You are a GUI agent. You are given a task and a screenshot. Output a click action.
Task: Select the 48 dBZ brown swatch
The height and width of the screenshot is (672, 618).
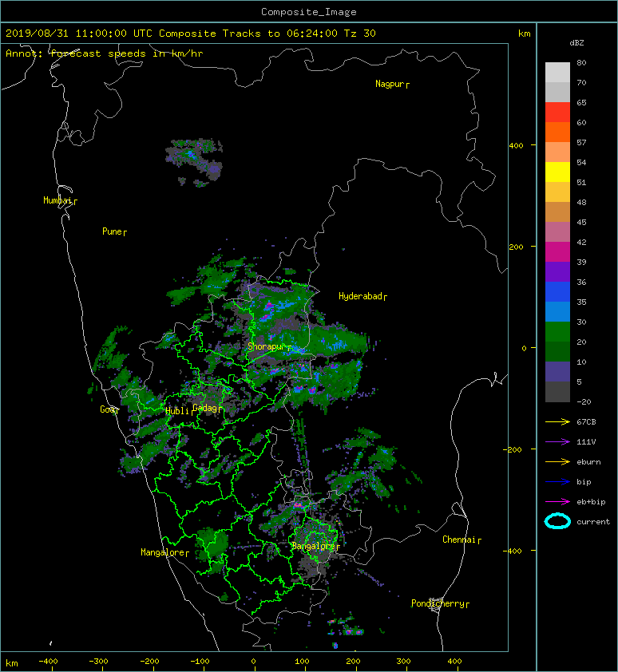[x=557, y=211]
